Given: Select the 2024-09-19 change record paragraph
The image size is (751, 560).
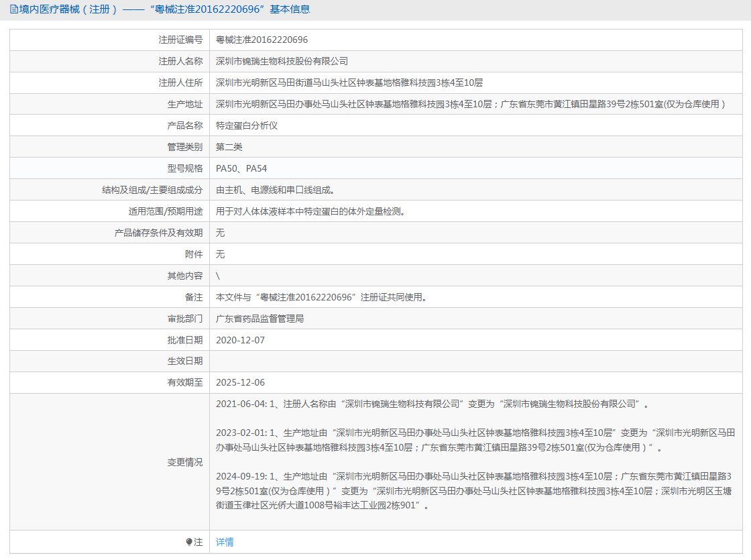Looking at the screenshot, I should coord(473,491).
